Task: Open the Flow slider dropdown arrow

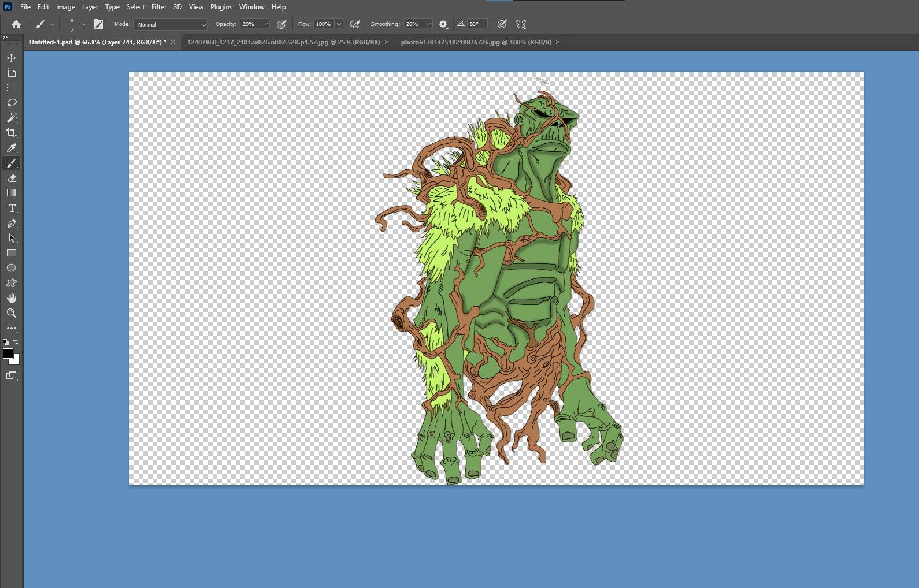Action: coord(339,24)
